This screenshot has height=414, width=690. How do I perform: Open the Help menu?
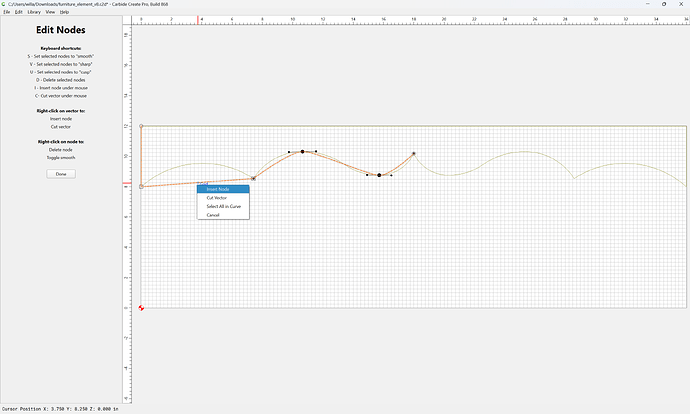64,12
